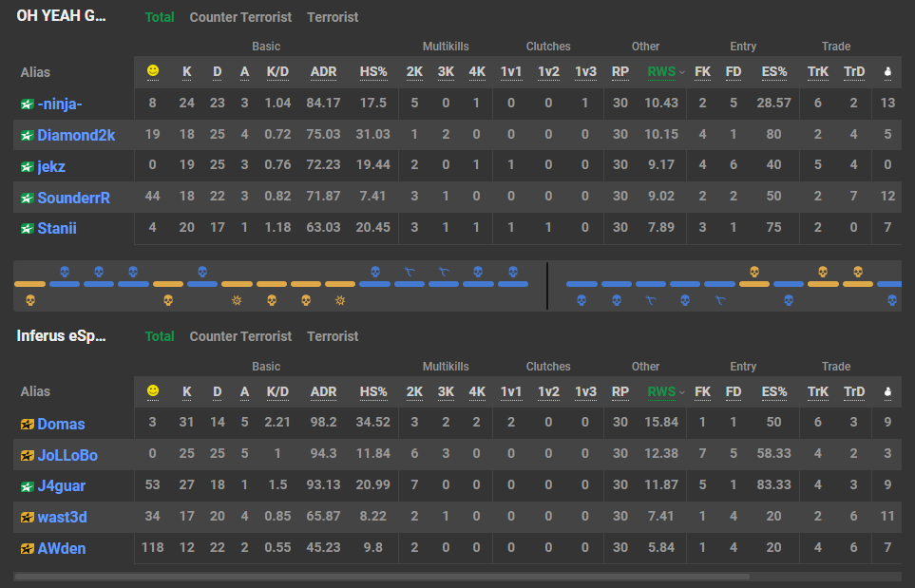Click the flag icon next to wast3d

27,518
